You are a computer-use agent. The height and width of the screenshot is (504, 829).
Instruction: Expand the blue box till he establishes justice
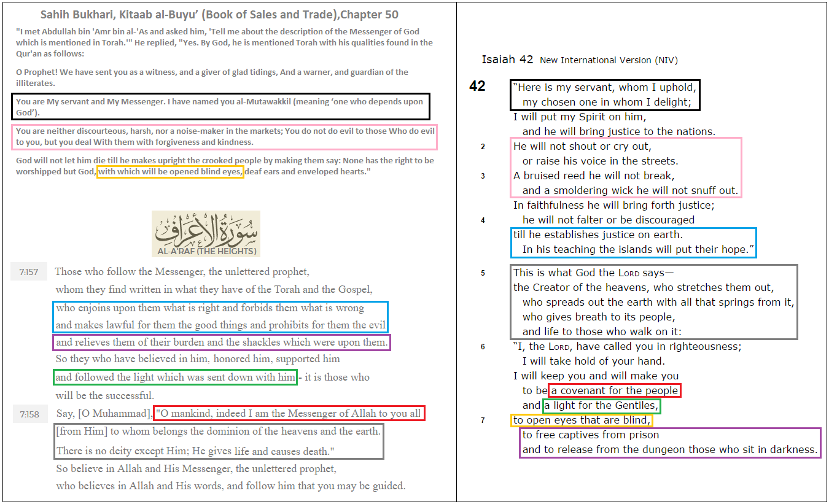click(x=633, y=242)
